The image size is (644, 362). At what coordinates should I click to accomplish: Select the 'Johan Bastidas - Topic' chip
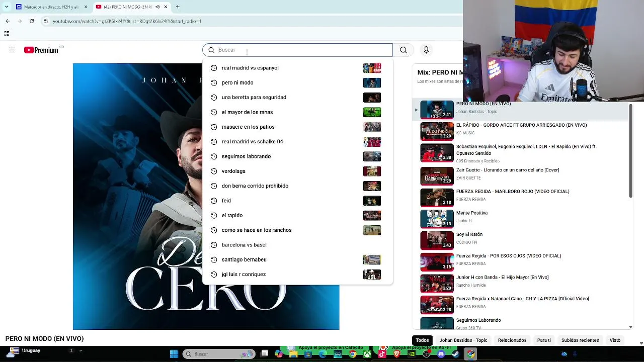point(463,340)
